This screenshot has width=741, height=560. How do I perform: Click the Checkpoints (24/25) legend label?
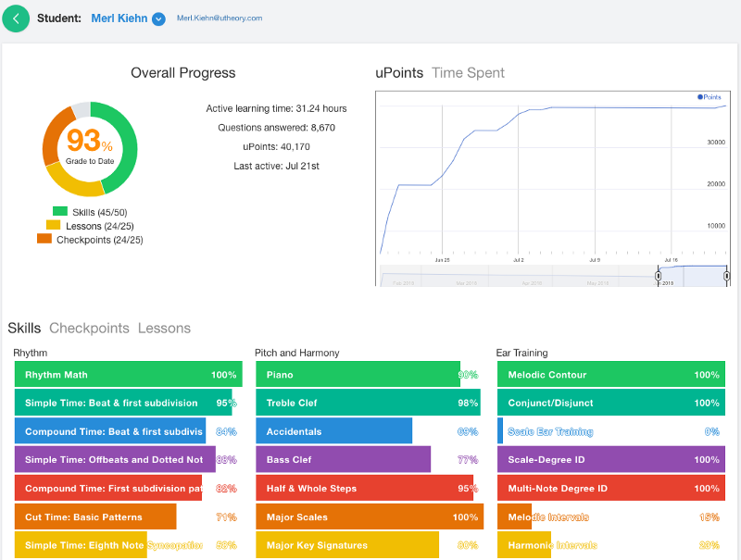click(100, 240)
